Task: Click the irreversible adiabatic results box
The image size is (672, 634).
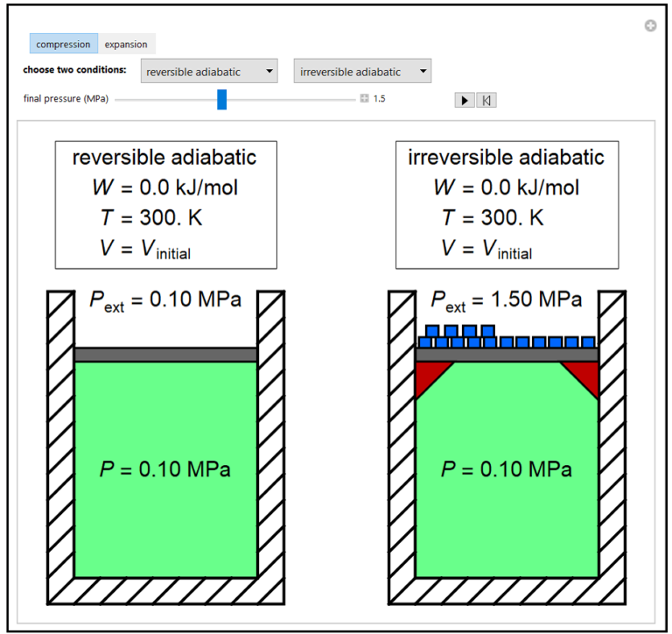Action: [507, 204]
